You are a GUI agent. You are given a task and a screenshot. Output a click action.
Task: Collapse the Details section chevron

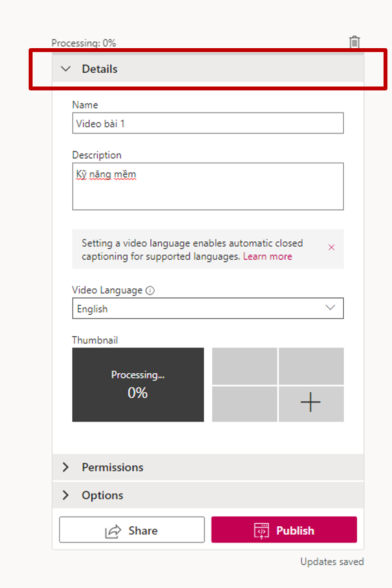(x=65, y=69)
